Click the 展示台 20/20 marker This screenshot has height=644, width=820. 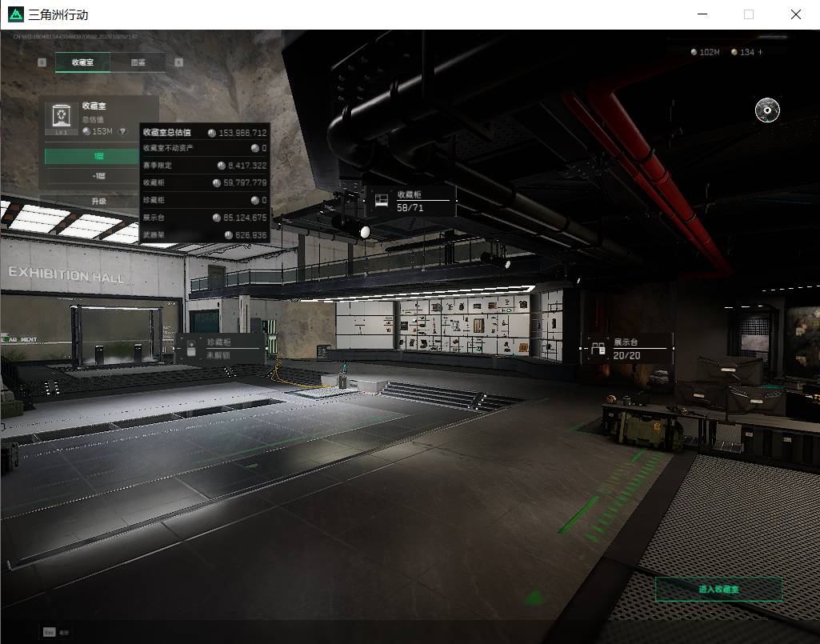point(627,349)
